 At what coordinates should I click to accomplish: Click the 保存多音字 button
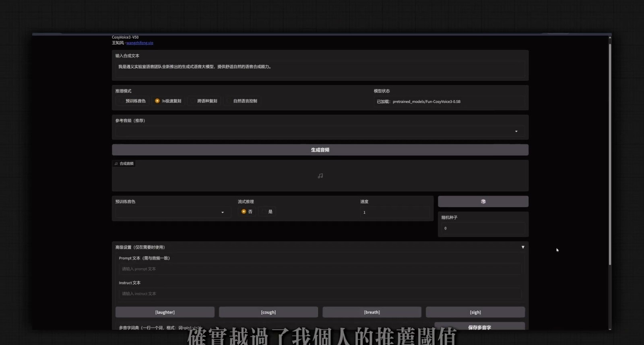pyautogui.click(x=479, y=326)
